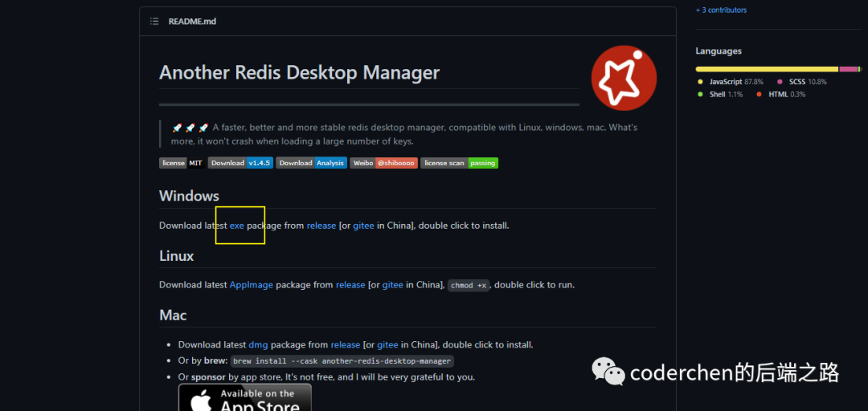This screenshot has height=411, width=868.
Task: Open the release link under Mac
Action: point(346,344)
